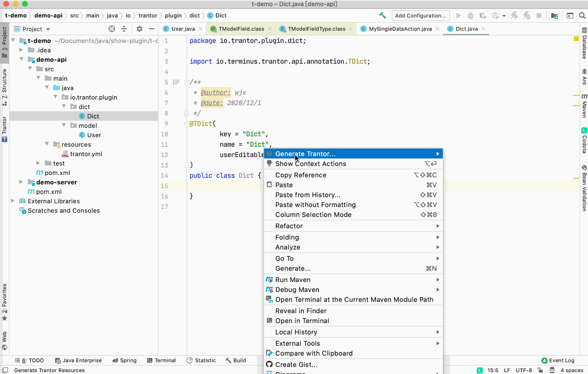Open the Maven side panel
588x374 pixels.
(584, 106)
